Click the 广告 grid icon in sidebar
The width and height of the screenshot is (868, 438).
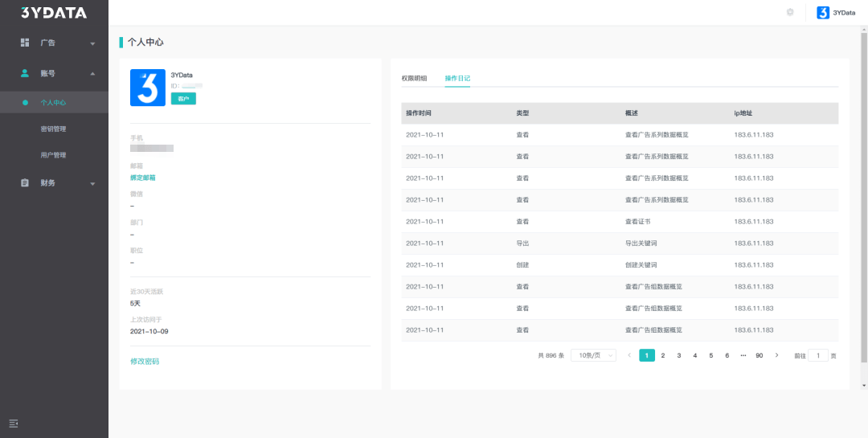(25, 43)
